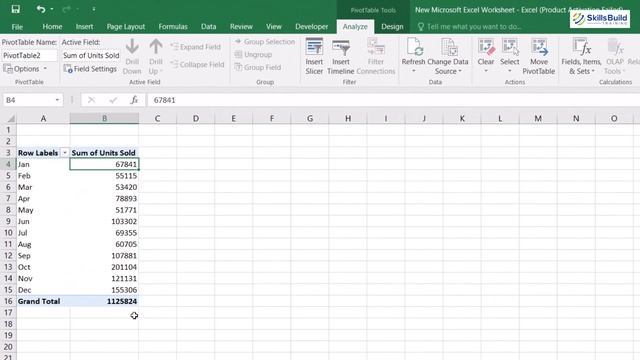Open the Developer tab

[311, 27]
